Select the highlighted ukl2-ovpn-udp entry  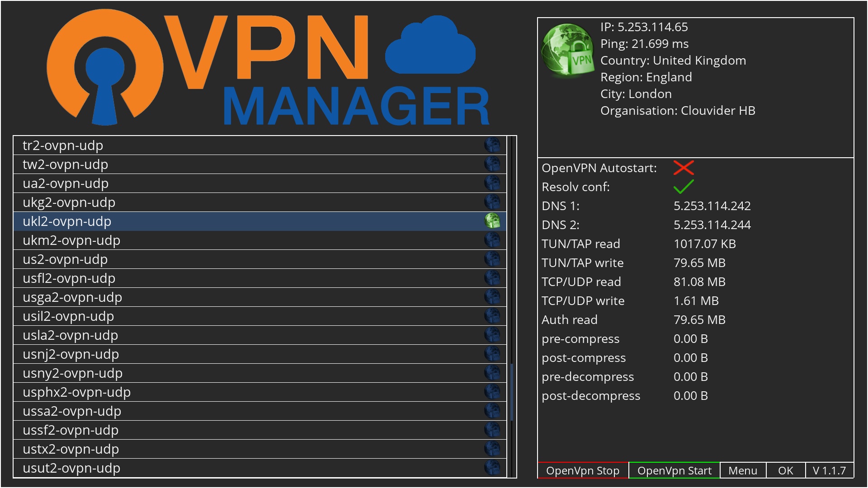[x=260, y=221]
